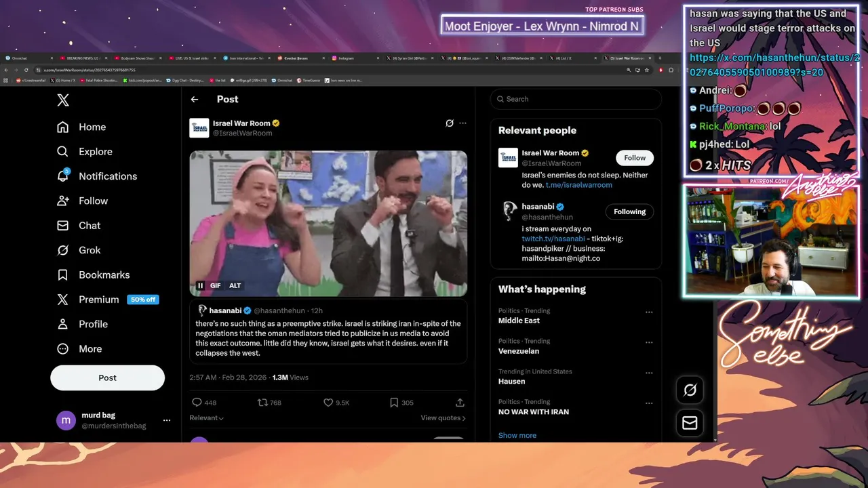This screenshot has height=488, width=868.
Task: Bookmark the post via the 305 icon
Action: [394, 403]
